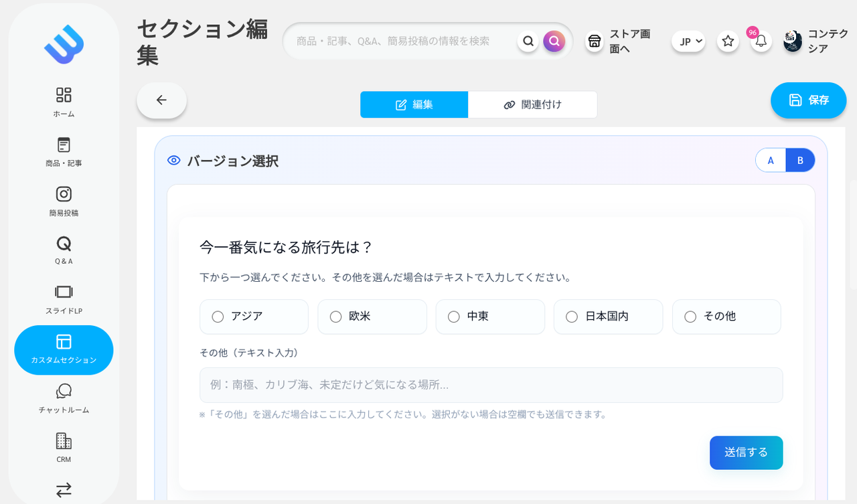
Task: Open the JP language dropdown
Action: (688, 41)
